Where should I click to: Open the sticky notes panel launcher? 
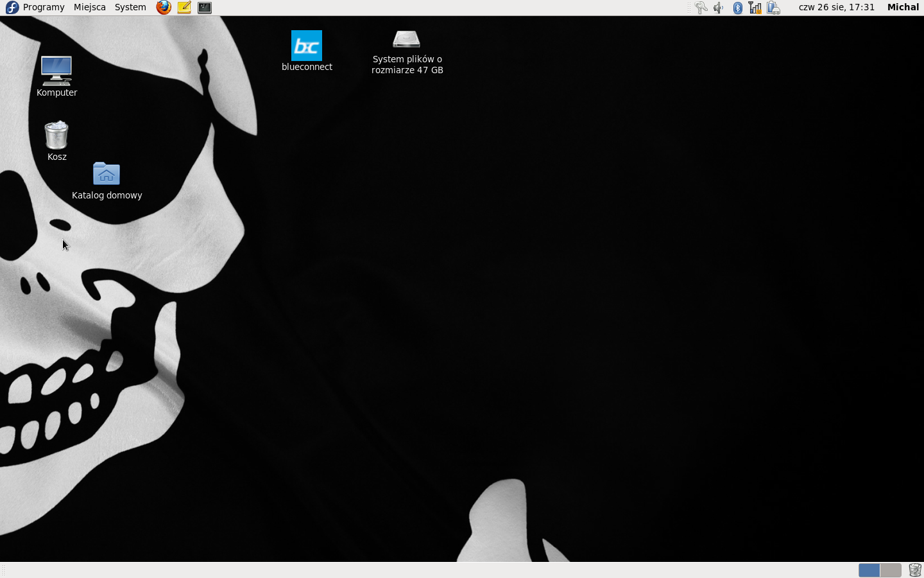click(184, 8)
